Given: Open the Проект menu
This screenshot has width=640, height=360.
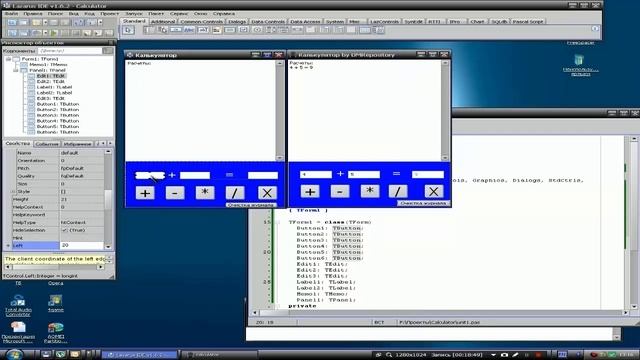Looking at the screenshot, I should tap(109, 13).
